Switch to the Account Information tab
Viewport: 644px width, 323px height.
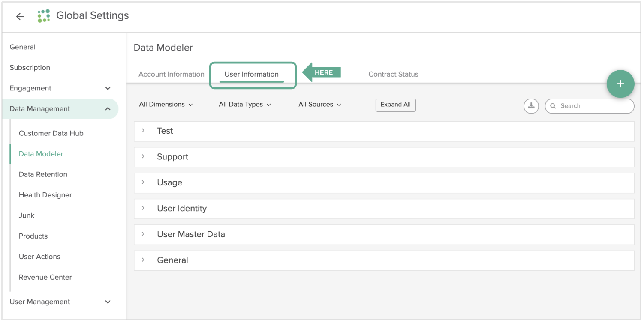[172, 74]
